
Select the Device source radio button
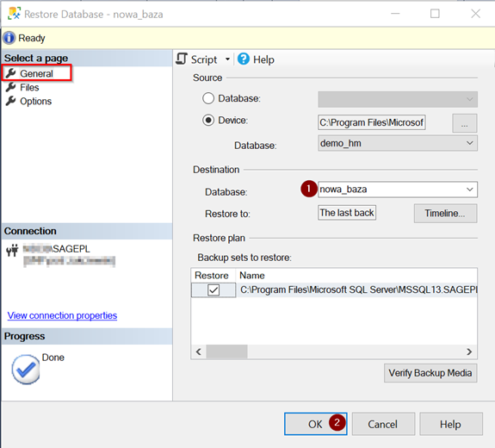click(x=208, y=120)
